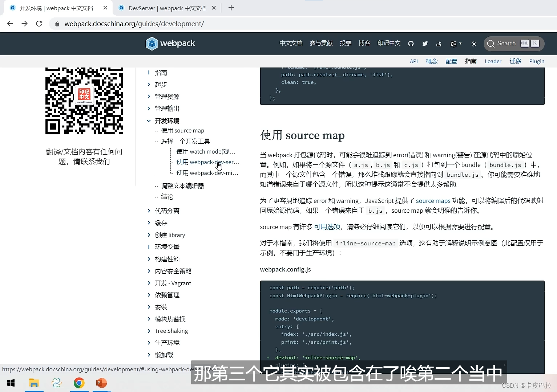Open the Stack Overflow icon link
The image size is (557, 392).
point(439,44)
